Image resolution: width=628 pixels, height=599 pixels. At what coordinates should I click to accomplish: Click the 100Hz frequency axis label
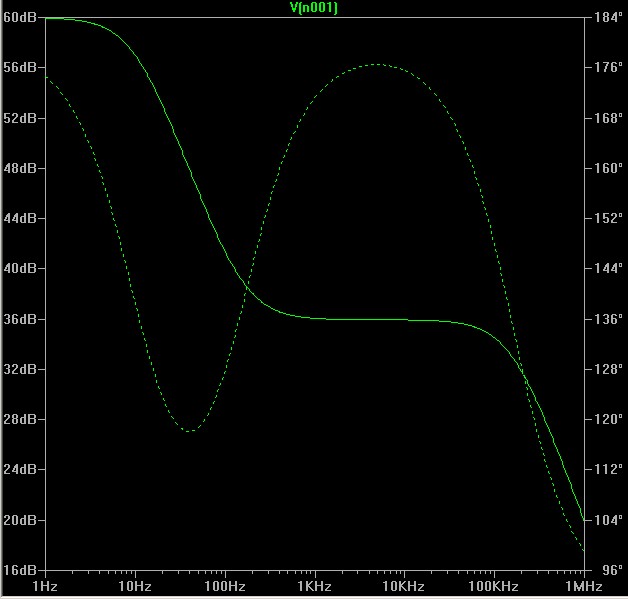(x=224, y=585)
